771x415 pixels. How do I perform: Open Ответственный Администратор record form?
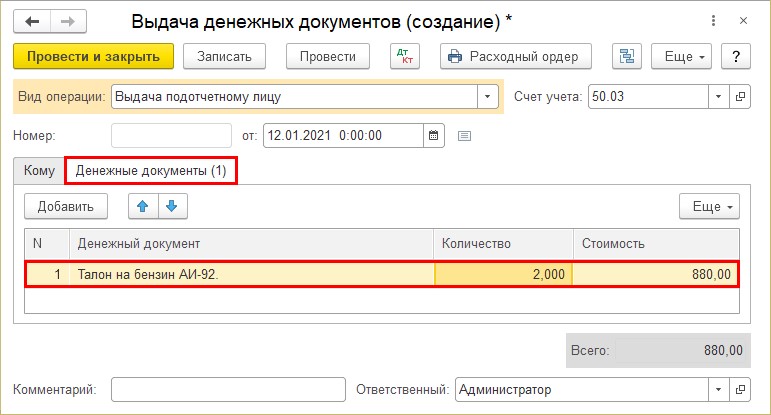[740, 389]
